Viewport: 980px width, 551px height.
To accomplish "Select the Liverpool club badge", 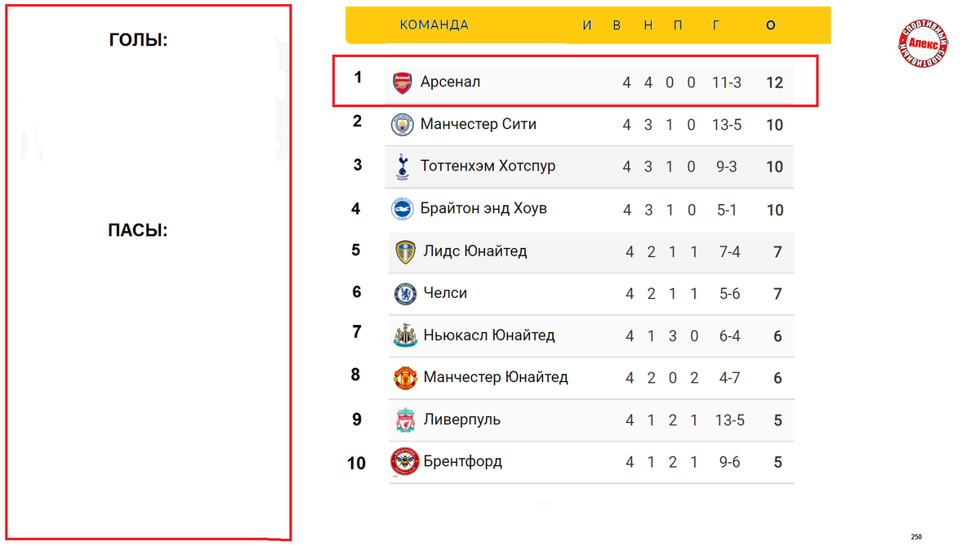I will [x=405, y=420].
